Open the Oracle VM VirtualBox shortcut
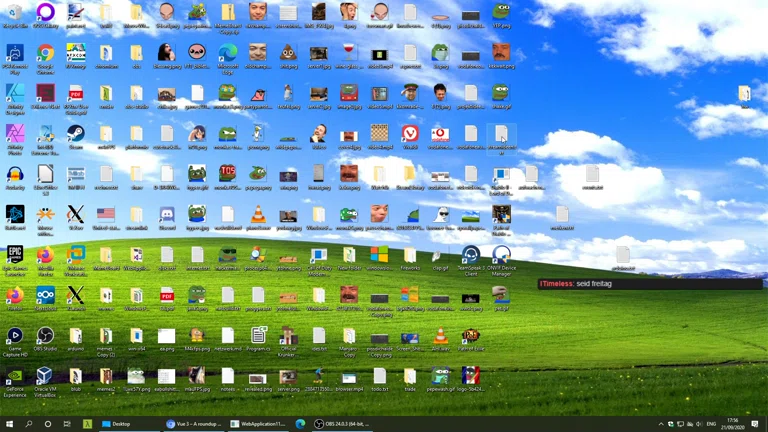Image resolution: width=768 pixels, height=432 pixels. [x=45, y=382]
